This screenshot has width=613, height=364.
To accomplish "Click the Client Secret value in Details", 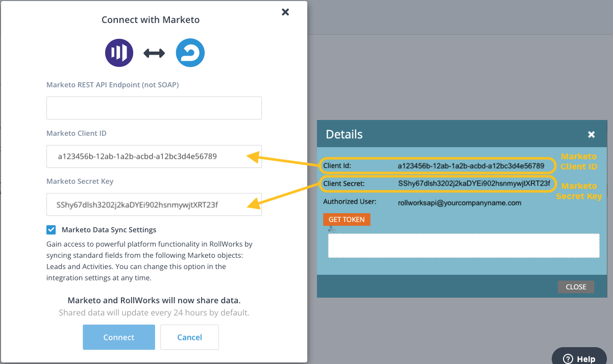I will (474, 183).
